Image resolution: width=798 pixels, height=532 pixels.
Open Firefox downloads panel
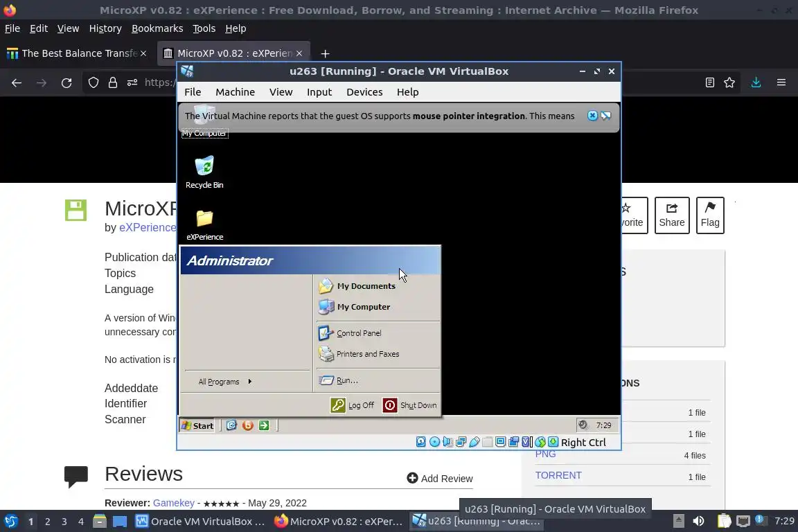(756, 82)
